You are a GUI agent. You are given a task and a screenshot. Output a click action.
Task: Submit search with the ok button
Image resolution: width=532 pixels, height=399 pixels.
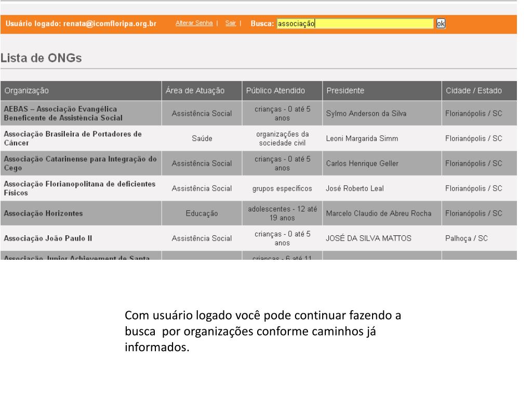click(x=441, y=23)
